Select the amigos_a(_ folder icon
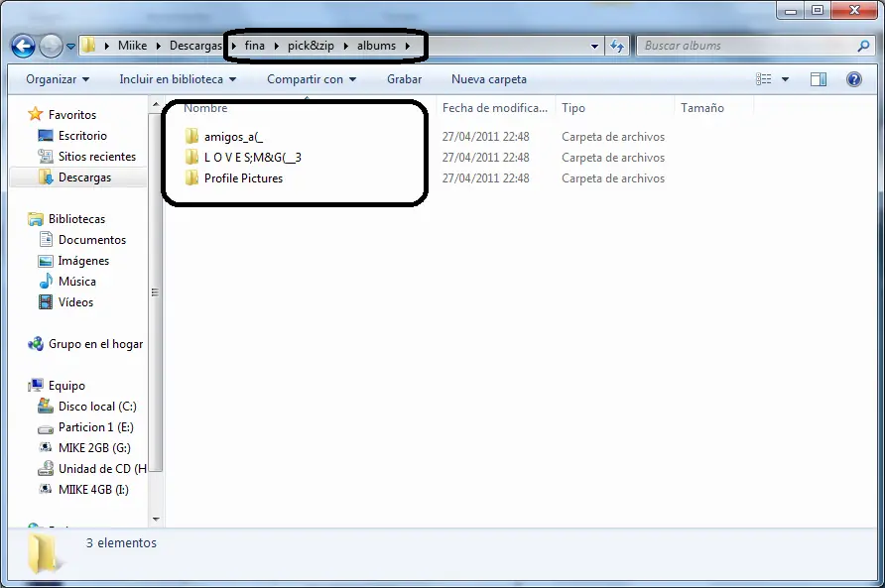This screenshot has width=885, height=588. point(191,137)
